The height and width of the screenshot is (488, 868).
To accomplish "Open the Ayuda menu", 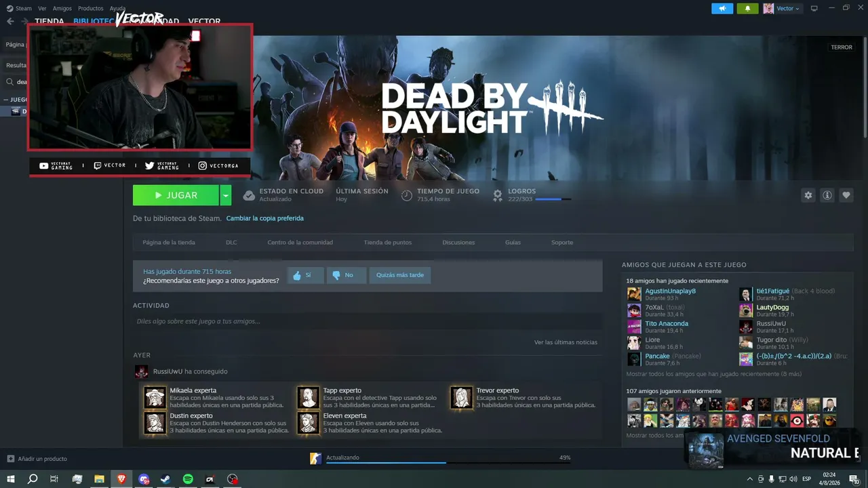I will pos(117,8).
